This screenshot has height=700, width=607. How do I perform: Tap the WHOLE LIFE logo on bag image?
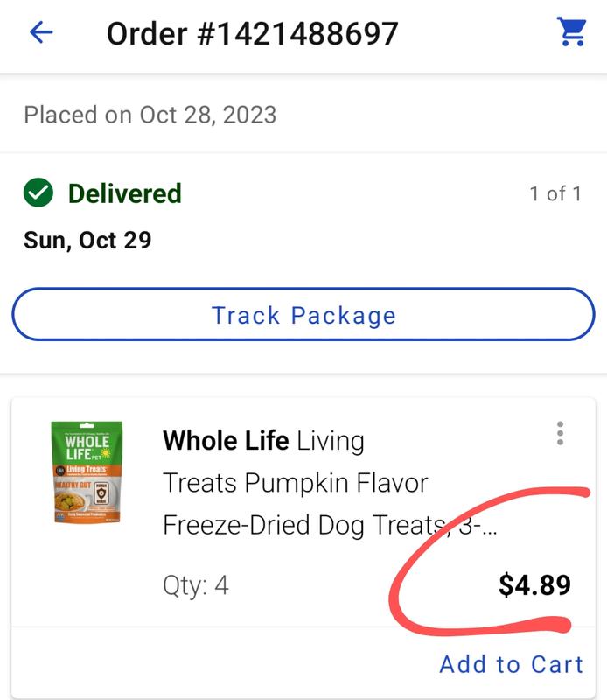87,448
